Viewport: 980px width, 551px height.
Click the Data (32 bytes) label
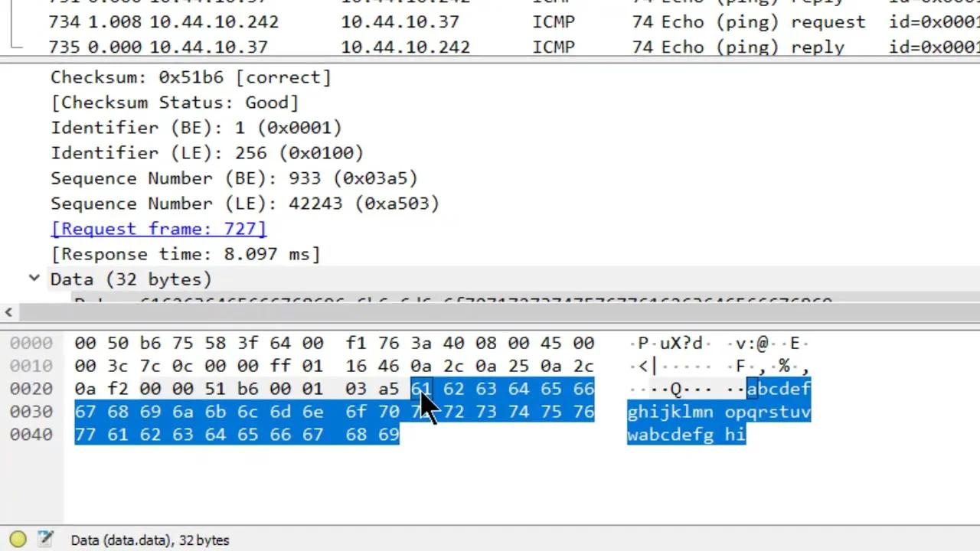click(131, 279)
